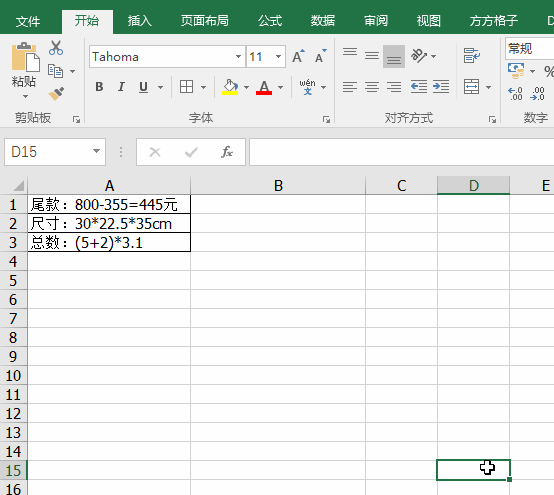Click the Paste clipboard icon
Image resolution: width=554 pixels, height=495 pixels.
coord(25,57)
